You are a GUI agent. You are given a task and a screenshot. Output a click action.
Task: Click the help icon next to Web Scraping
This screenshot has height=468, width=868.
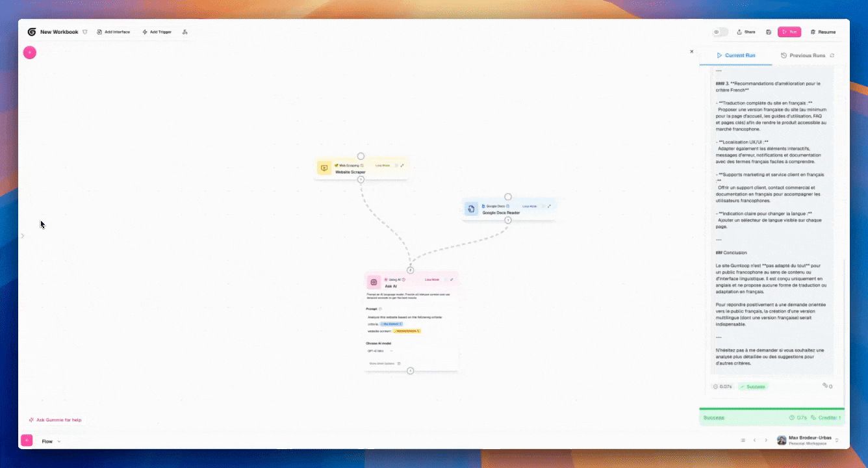(362, 165)
